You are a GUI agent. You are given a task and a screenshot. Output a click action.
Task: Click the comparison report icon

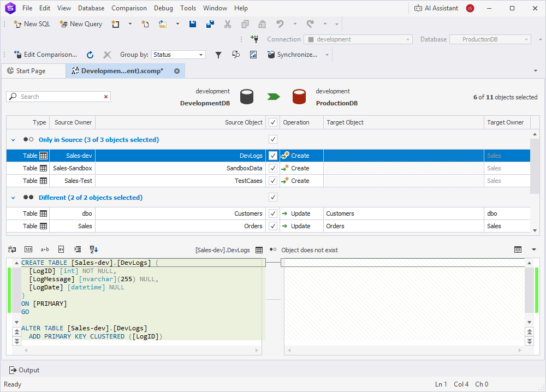[253, 55]
